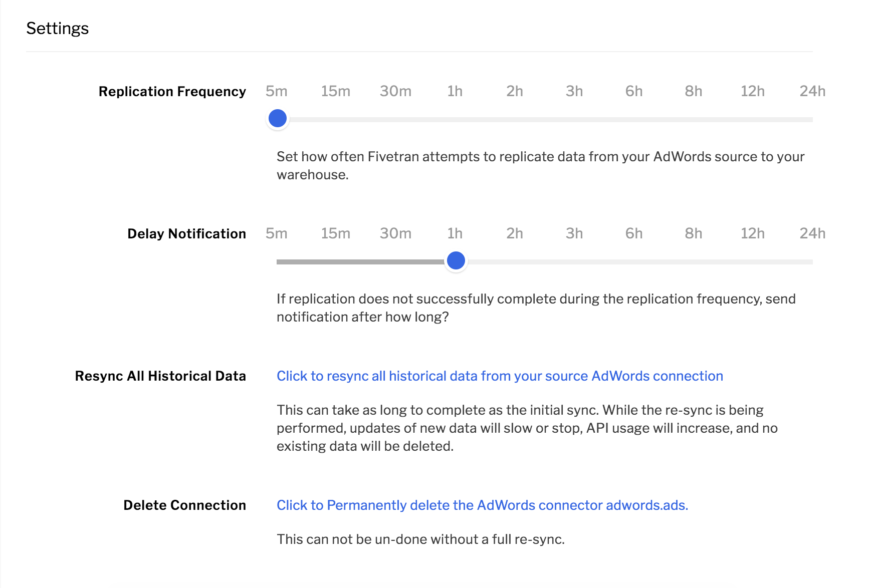Click the Delay Notification slider handle

click(x=456, y=260)
